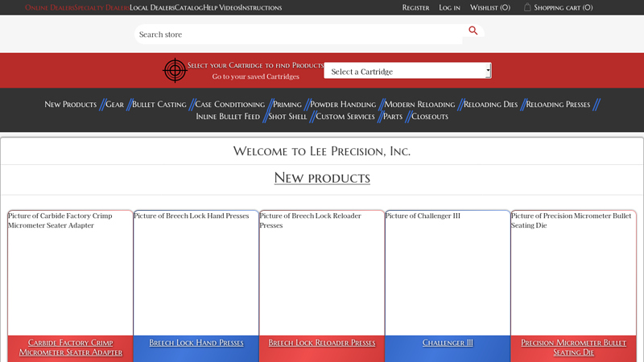Click the Breech Lock Hand Presses title
This screenshot has height=362, width=644.
click(x=196, y=343)
